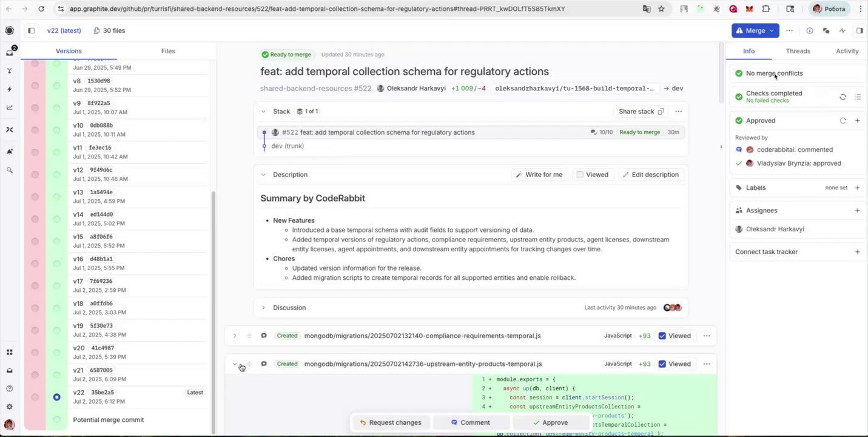Click Edit description

[650, 175]
